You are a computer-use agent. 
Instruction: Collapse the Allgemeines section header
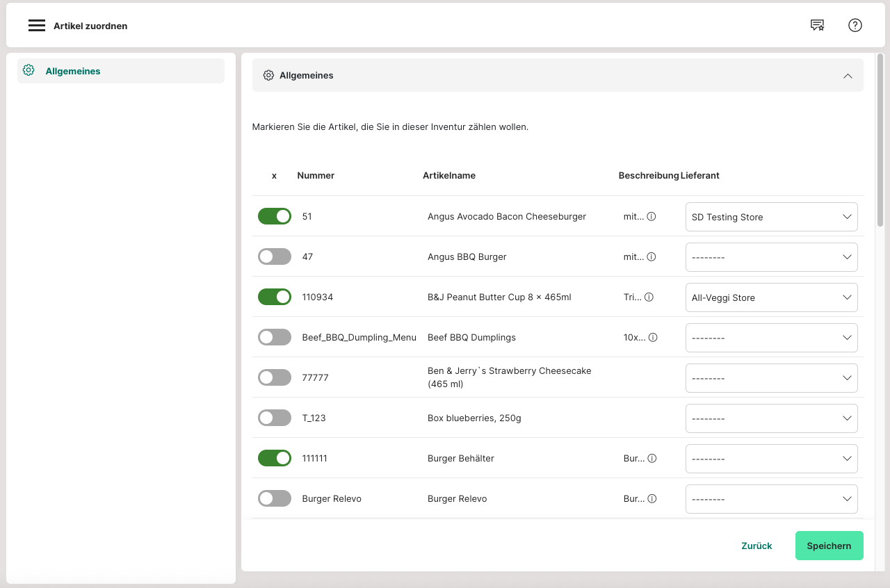click(x=847, y=76)
